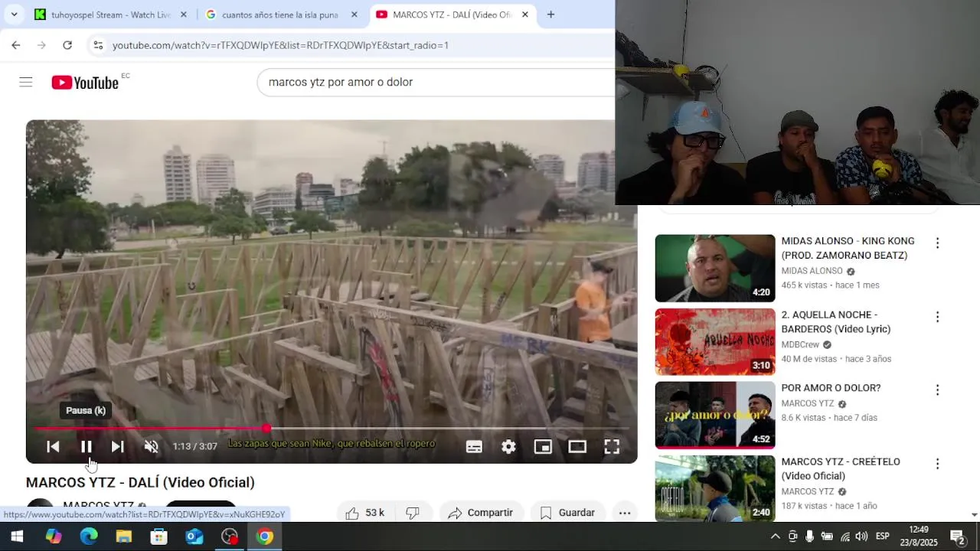
Task: Open Microsoft Store from taskbar
Action: point(159,536)
